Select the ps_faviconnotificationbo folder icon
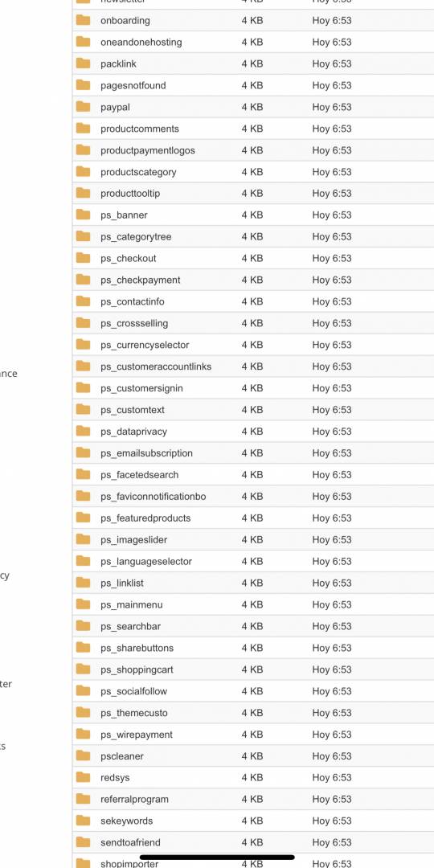This screenshot has width=434, height=868. point(83,496)
